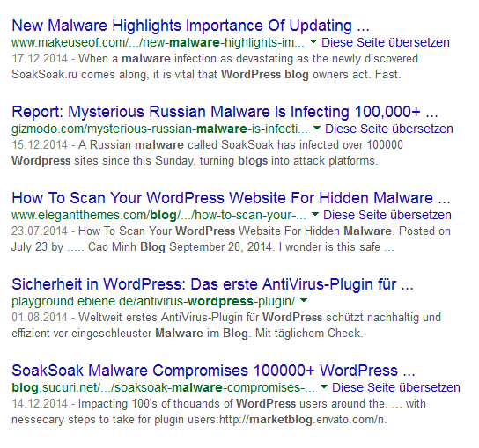The width and height of the screenshot is (479, 448).
Task: Click 'Diese Seite übersetzen' for makeuseof result
Action: coord(386,42)
